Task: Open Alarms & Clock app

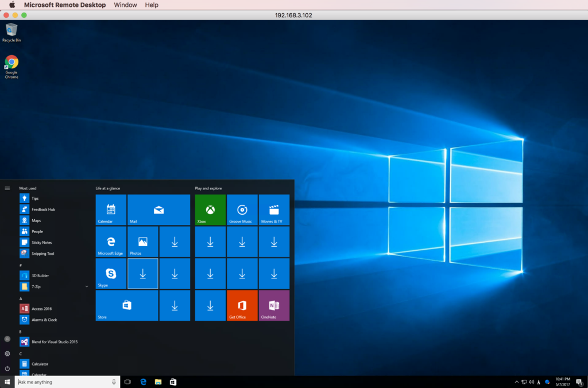Action: pos(55,320)
